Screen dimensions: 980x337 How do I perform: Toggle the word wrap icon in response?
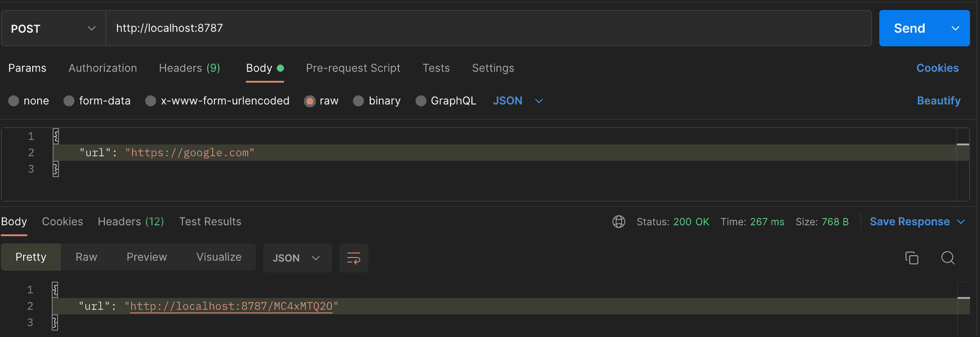[x=353, y=258]
